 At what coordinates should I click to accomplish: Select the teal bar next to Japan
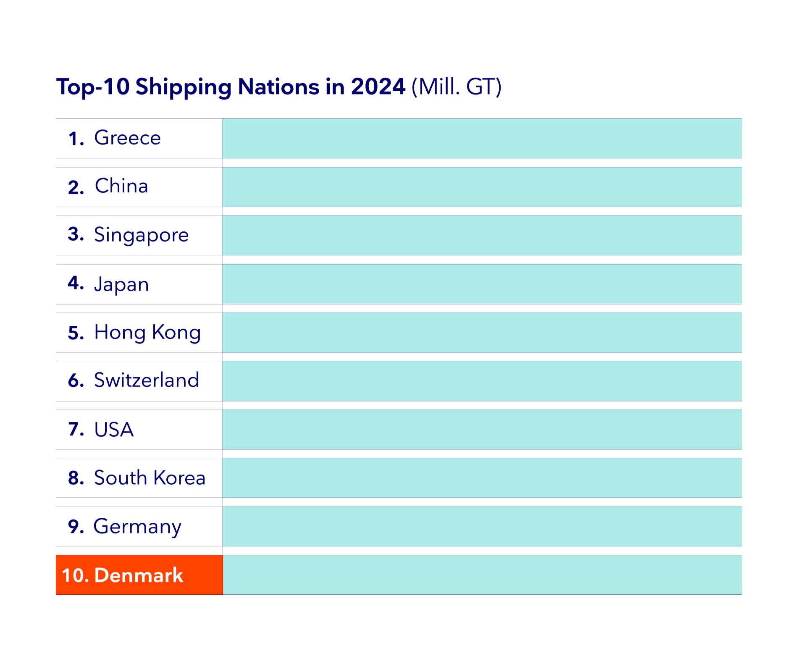[482, 284]
